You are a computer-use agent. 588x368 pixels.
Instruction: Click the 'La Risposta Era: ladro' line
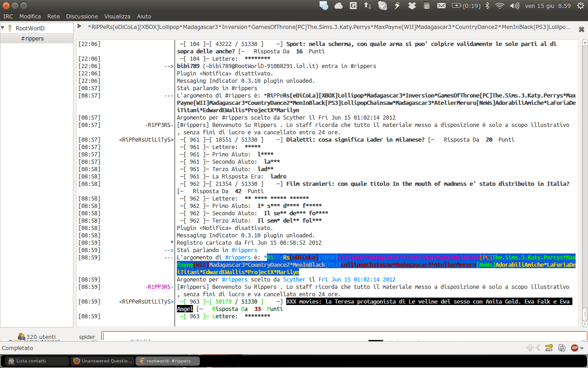coord(234,177)
